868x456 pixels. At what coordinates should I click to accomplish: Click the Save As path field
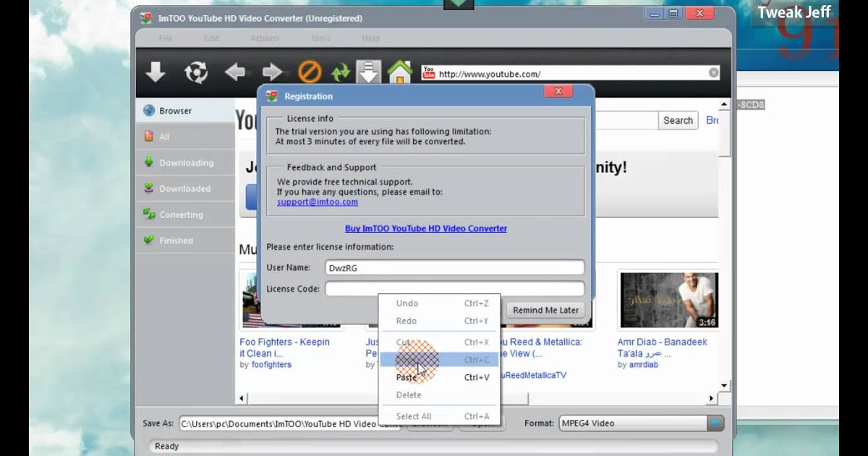coord(289,424)
